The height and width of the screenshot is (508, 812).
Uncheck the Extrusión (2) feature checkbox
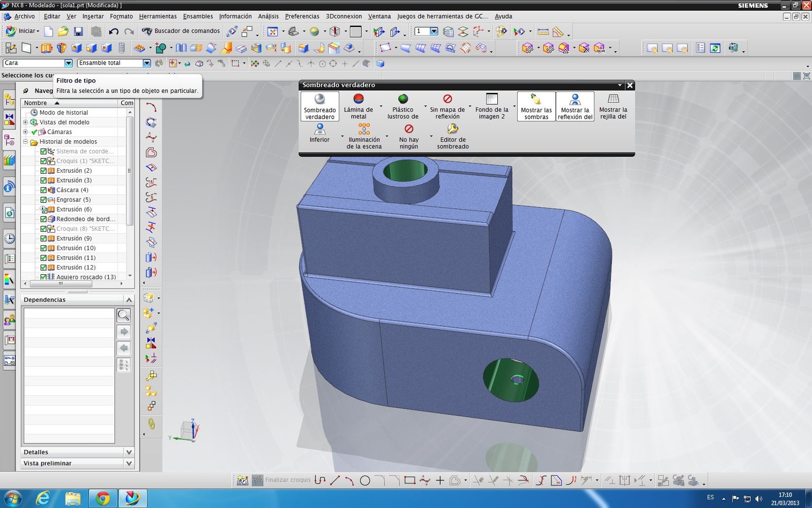point(44,171)
